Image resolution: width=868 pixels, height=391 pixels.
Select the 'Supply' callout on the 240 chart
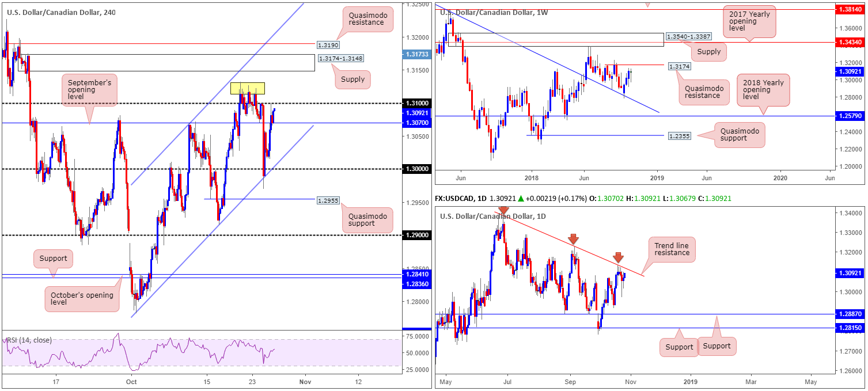pyautogui.click(x=352, y=79)
